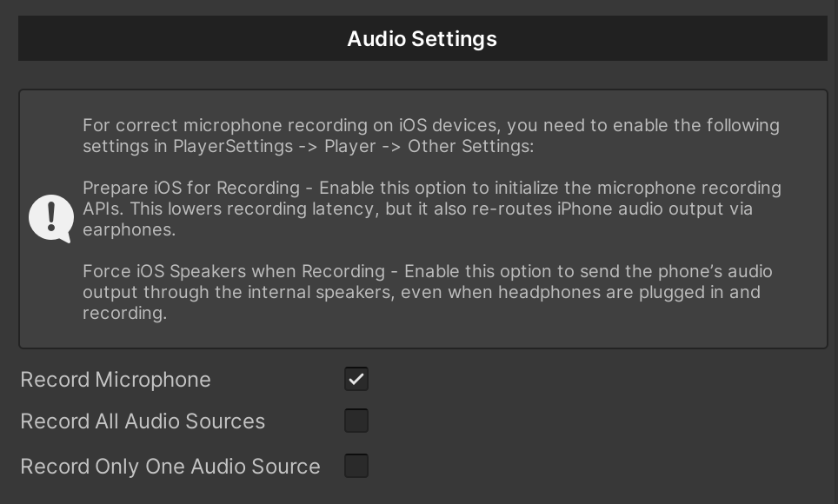Select the Record All Audio Sources label

point(143,421)
